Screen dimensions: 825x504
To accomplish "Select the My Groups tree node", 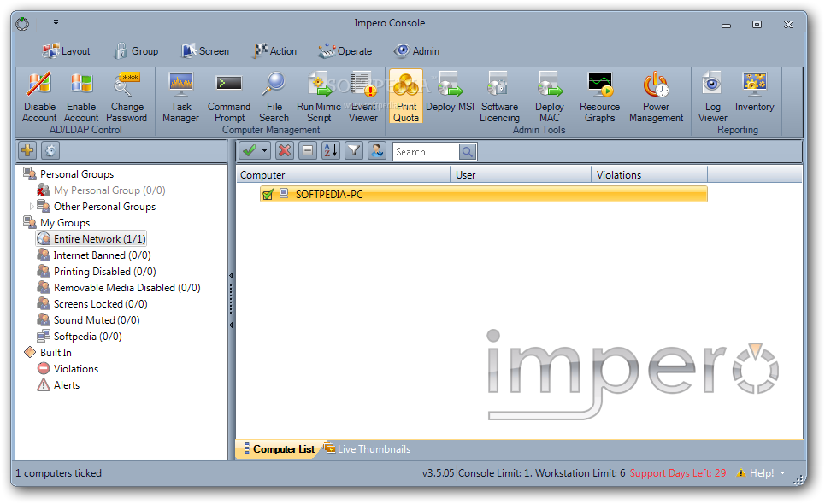I will [x=56, y=223].
